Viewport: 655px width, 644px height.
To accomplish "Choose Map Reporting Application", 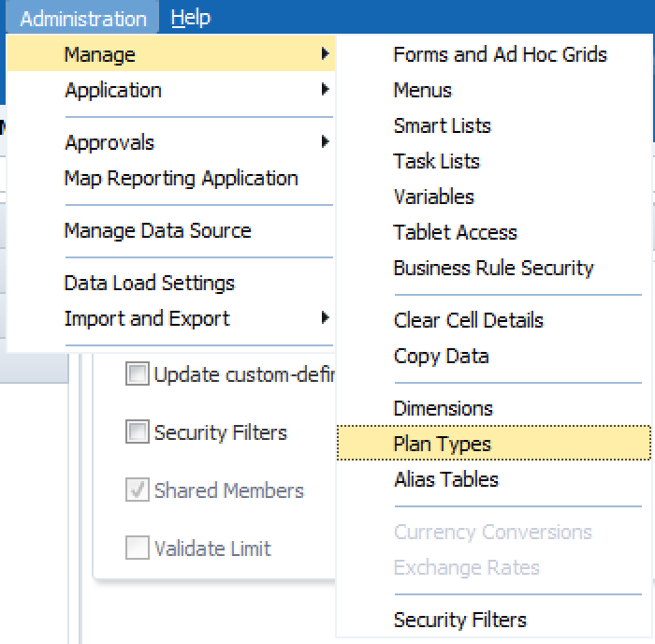I will [181, 179].
